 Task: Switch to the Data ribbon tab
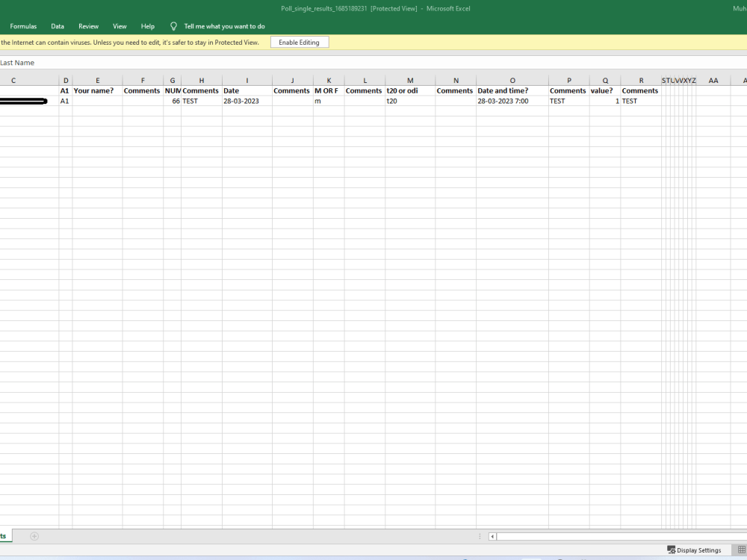click(58, 26)
